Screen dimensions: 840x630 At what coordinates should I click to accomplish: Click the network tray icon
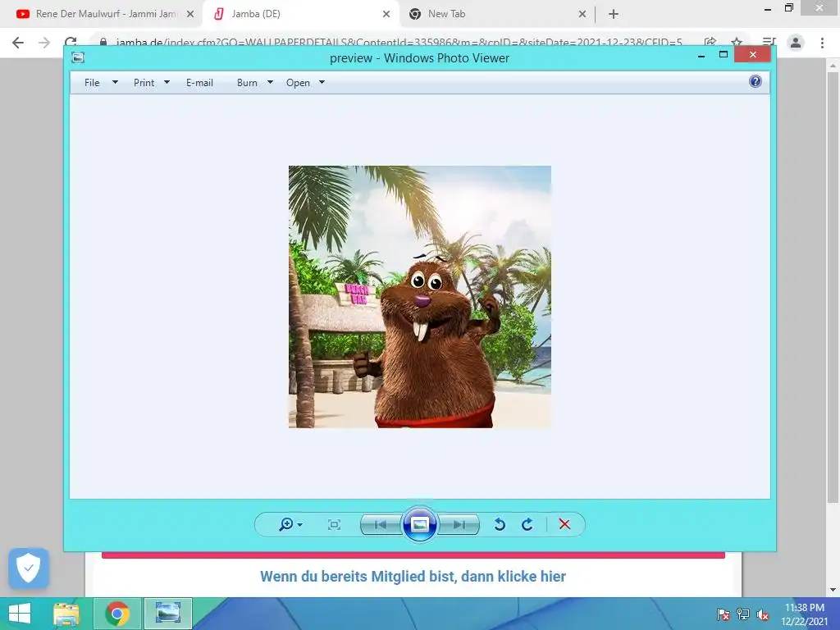743,614
